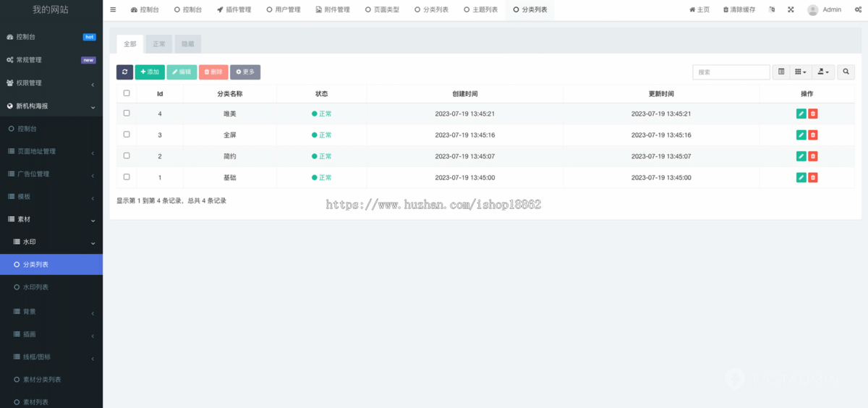The image size is (868, 408).
Task: Collapse the 素材 sidebar group
Action: coord(51,219)
